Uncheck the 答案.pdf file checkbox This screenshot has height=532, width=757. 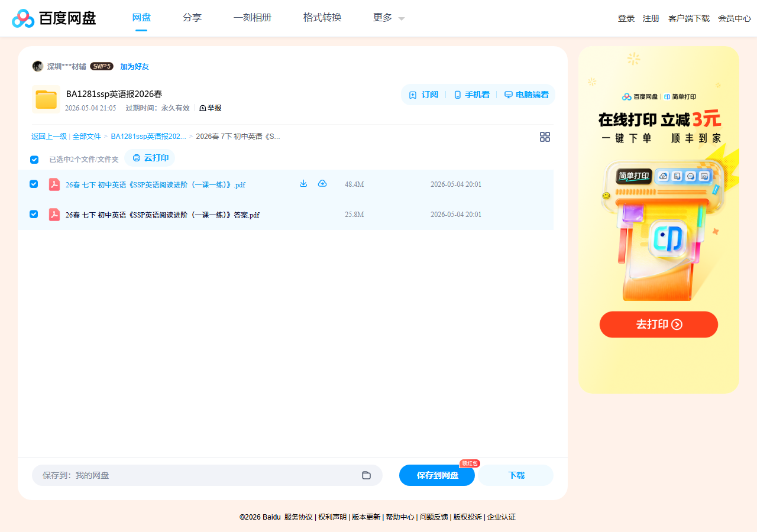click(x=34, y=214)
